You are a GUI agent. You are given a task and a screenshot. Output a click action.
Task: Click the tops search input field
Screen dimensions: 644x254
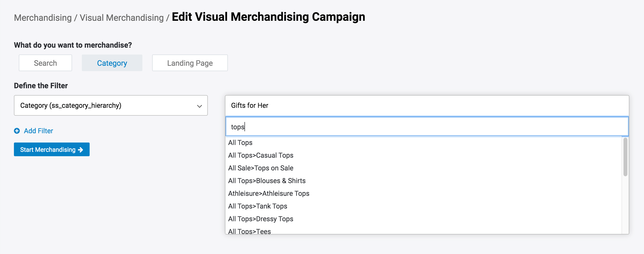(x=426, y=127)
